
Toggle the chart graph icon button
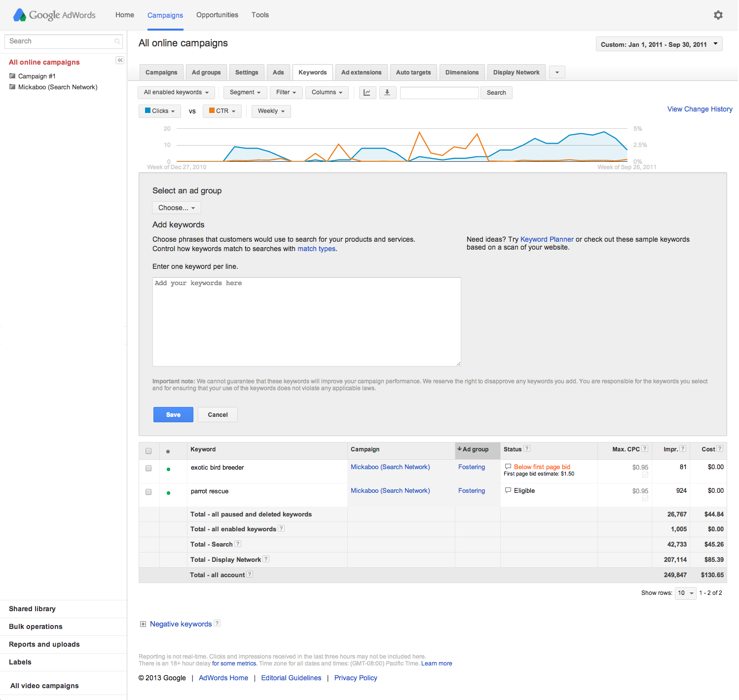[x=367, y=93]
